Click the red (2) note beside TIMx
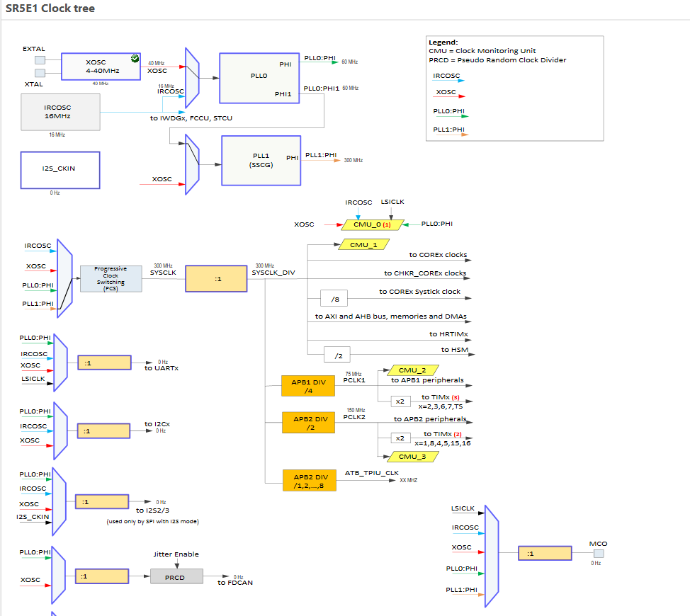Screen dimensions: 690x616 (x=458, y=435)
